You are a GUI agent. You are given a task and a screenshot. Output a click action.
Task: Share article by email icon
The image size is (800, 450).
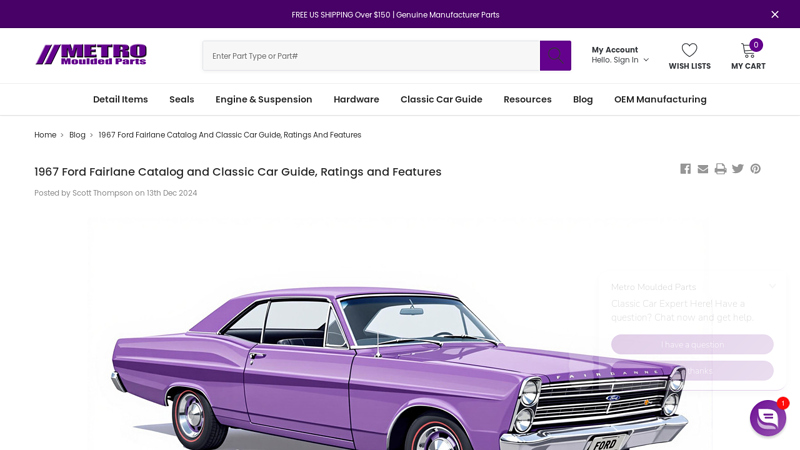pos(703,169)
